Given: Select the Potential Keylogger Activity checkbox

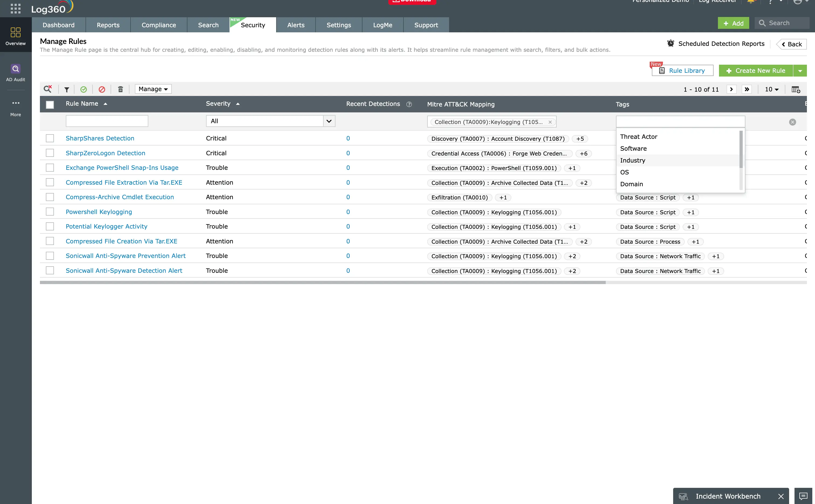Looking at the screenshot, I should 50,226.
